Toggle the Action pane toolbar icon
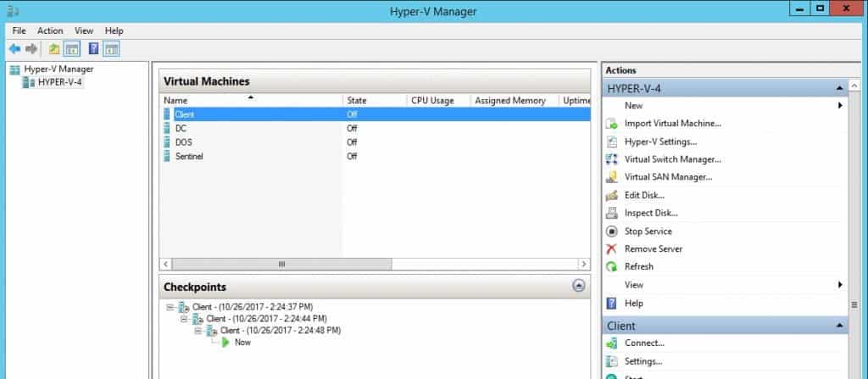The height and width of the screenshot is (379, 868). (111, 49)
